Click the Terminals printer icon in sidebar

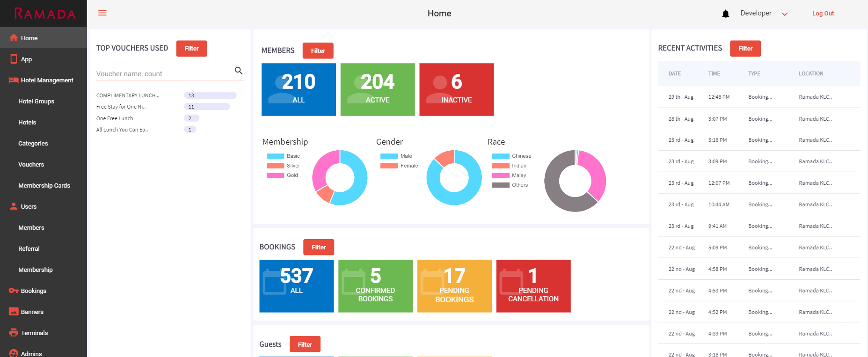point(14,333)
